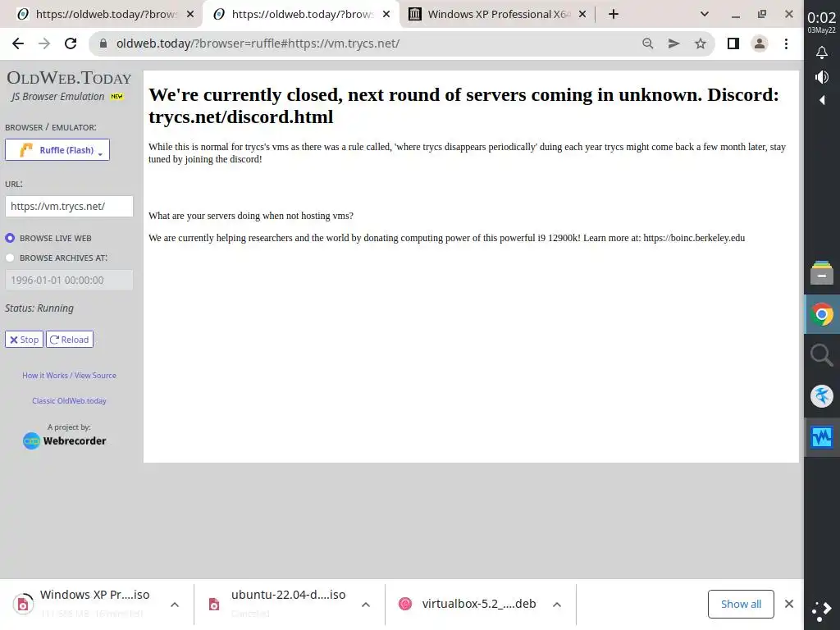Image resolution: width=840 pixels, height=630 pixels.
Task: View site info via the padlock icon
Action: (x=103, y=43)
